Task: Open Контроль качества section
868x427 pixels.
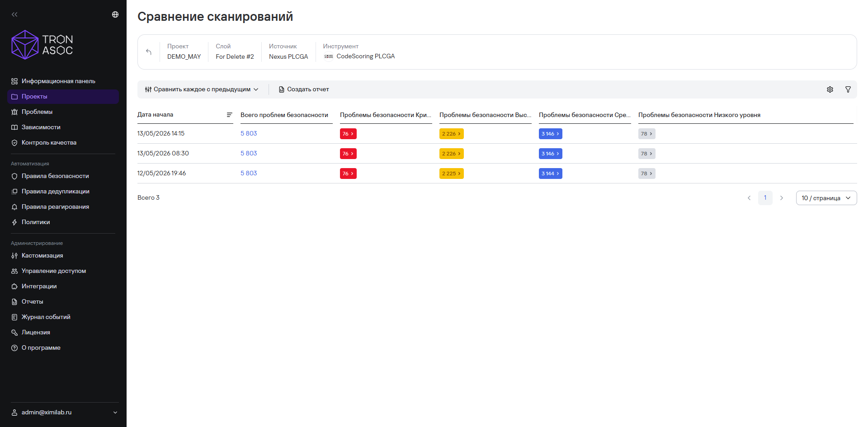Action: (63, 143)
